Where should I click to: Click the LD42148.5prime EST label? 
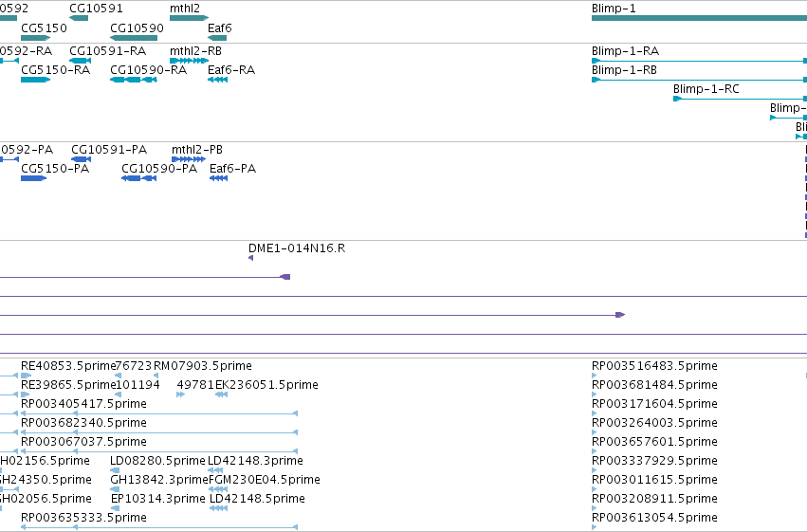pyautogui.click(x=257, y=499)
